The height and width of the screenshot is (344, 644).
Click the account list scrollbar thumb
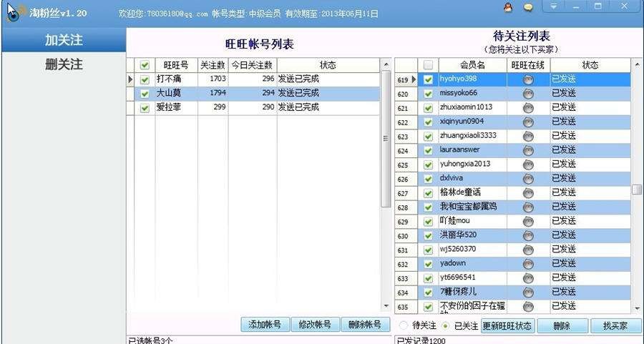(386, 139)
